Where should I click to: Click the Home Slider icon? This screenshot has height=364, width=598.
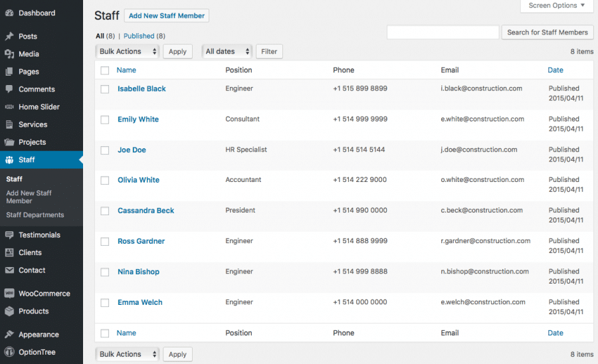(x=9, y=107)
